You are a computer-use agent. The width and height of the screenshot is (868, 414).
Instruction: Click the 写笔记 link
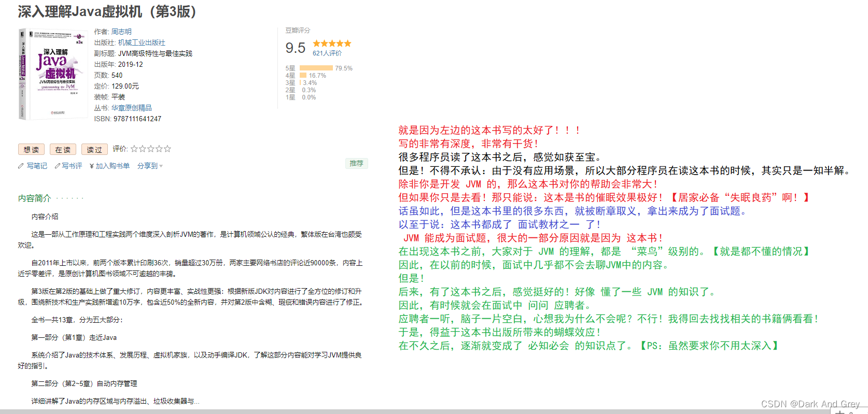pyautogui.click(x=37, y=166)
